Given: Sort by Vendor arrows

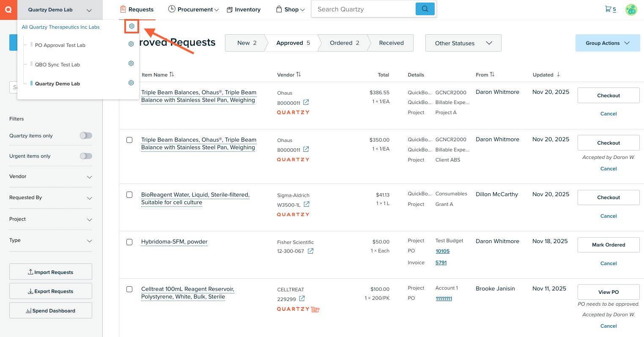Looking at the screenshot, I should pyautogui.click(x=299, y=74).
